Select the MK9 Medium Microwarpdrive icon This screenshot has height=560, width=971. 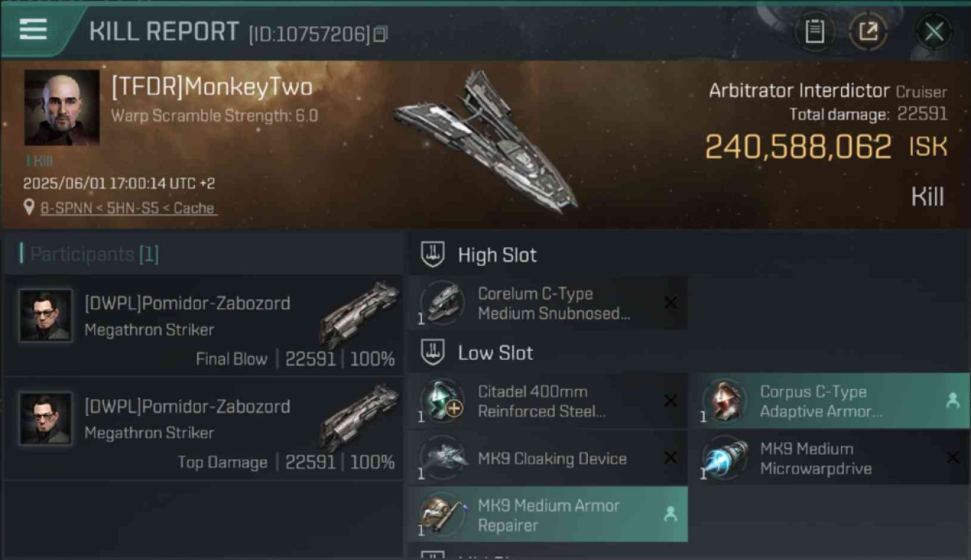point(725,458)
